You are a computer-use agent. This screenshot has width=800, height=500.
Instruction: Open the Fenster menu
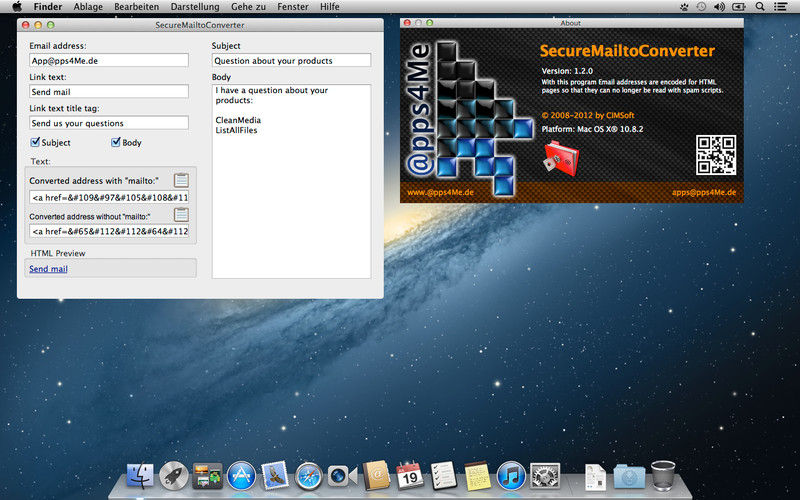click(x=292, y=7)
